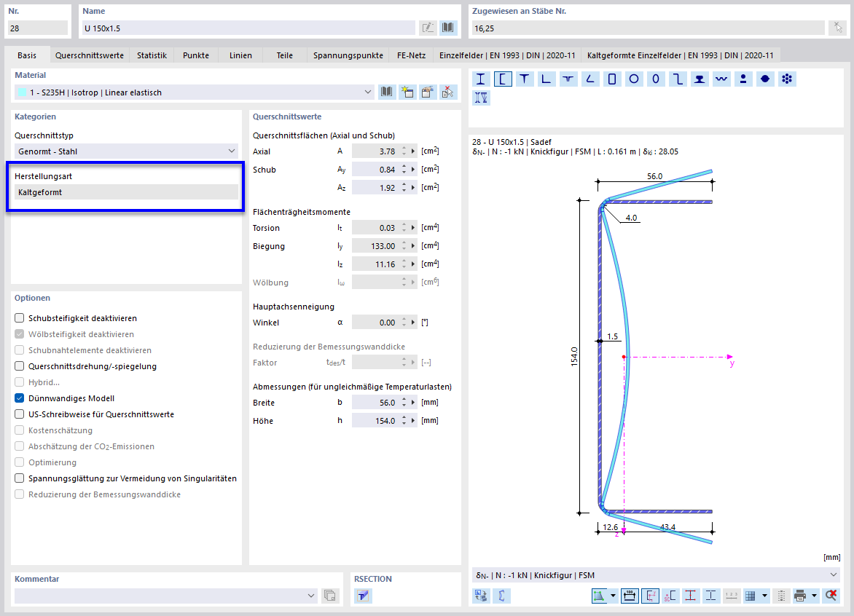
Task: Increase the Breite b stepper
Action: coord(404,400)
